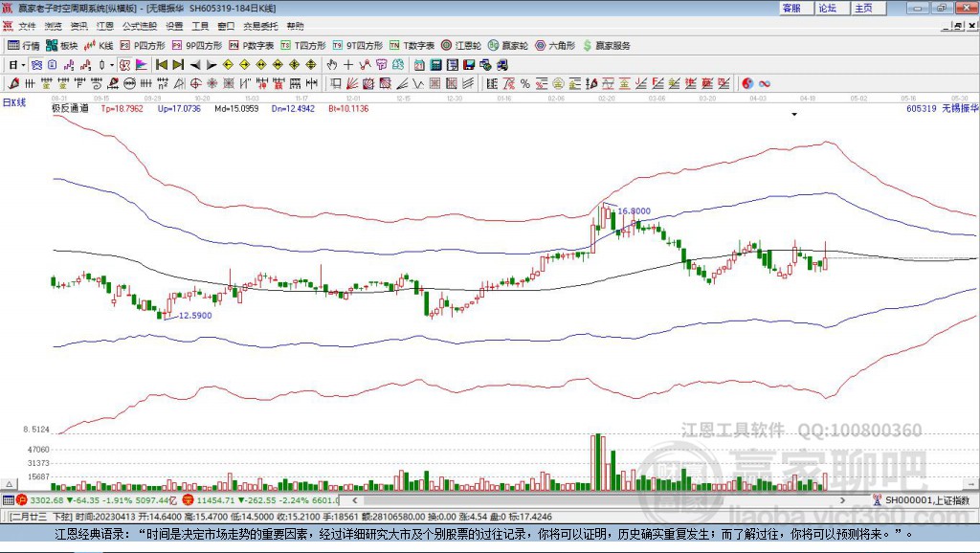Image resolution: width=980 pixels, height=553 pixels.
Task: Click the 论坛 forum button
Action: click(x=827, y=8)
